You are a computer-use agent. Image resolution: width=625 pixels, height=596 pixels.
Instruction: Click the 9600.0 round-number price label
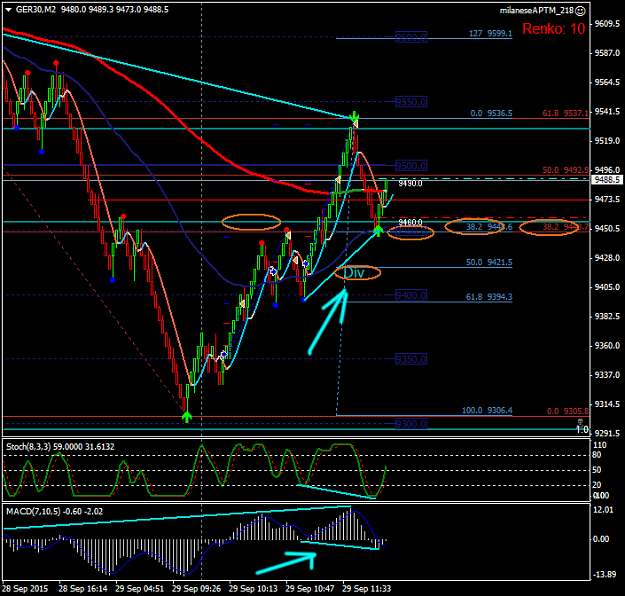pos(411,37)
